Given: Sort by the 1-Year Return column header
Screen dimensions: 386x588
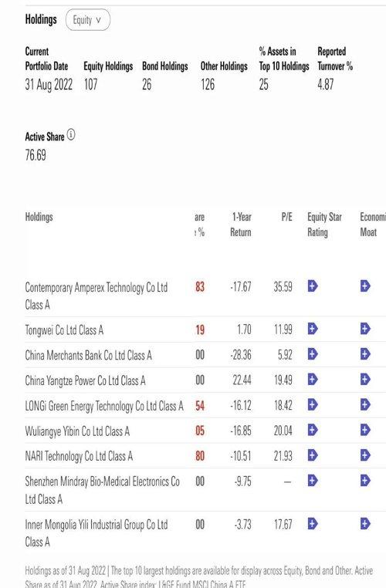Looking at the screenshot, I should pos(241,225).
